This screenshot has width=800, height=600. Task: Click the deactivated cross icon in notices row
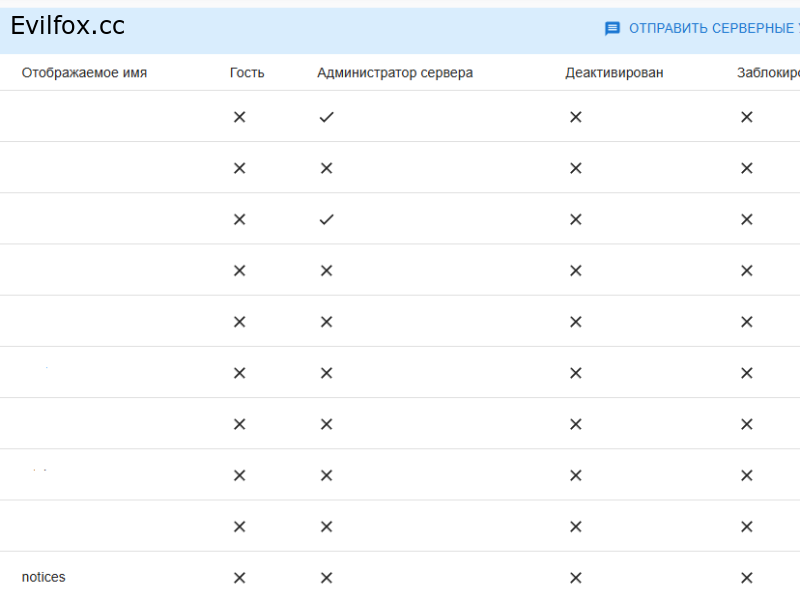point(575,578)
